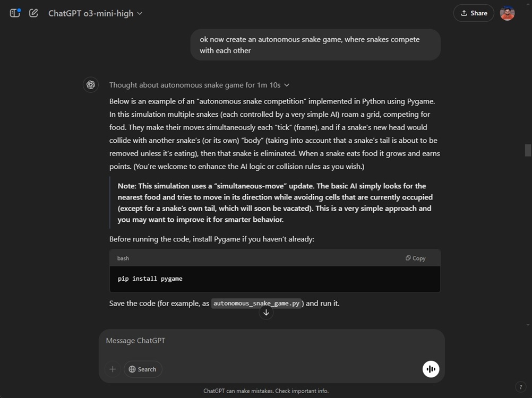
Task: Start voice mode with the waveform icon
Action: pyautogui.click(x=431, y=369)
